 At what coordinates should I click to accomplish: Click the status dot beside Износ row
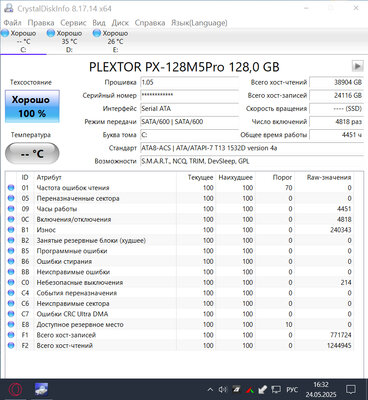click(11, 230)
